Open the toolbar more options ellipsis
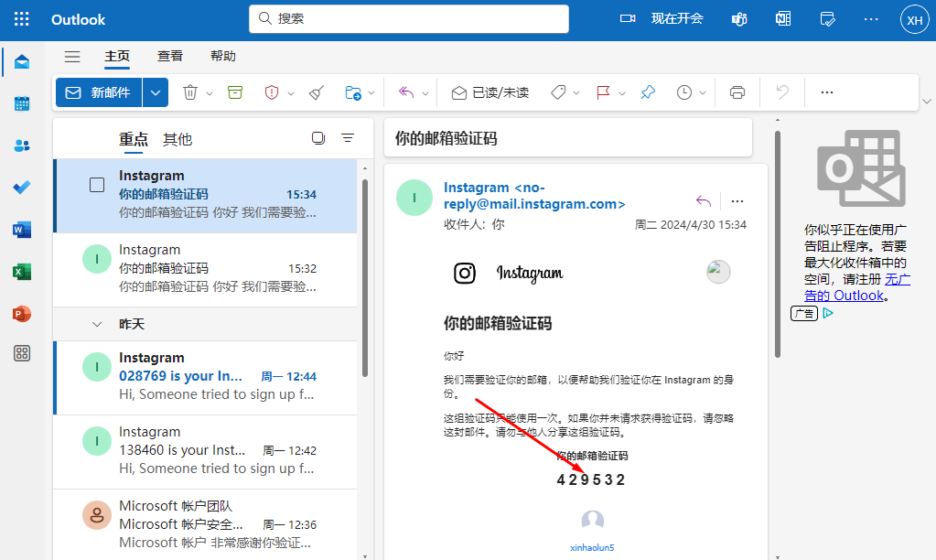 (827, 92)
